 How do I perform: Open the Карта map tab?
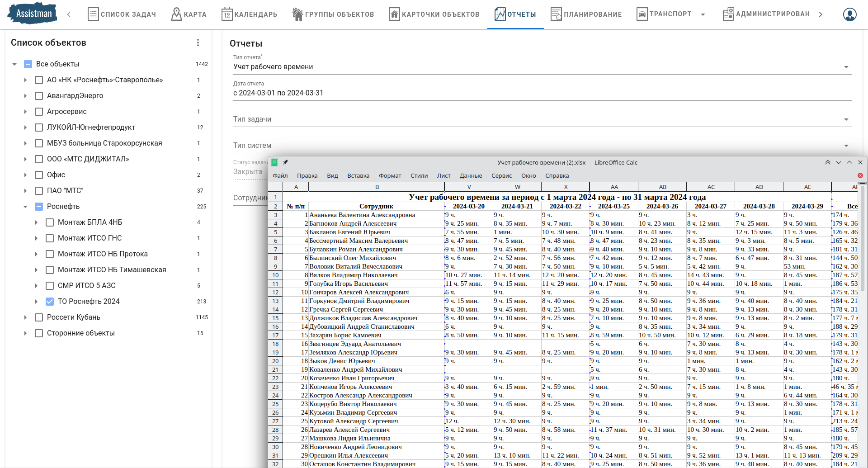click(189, 14)
